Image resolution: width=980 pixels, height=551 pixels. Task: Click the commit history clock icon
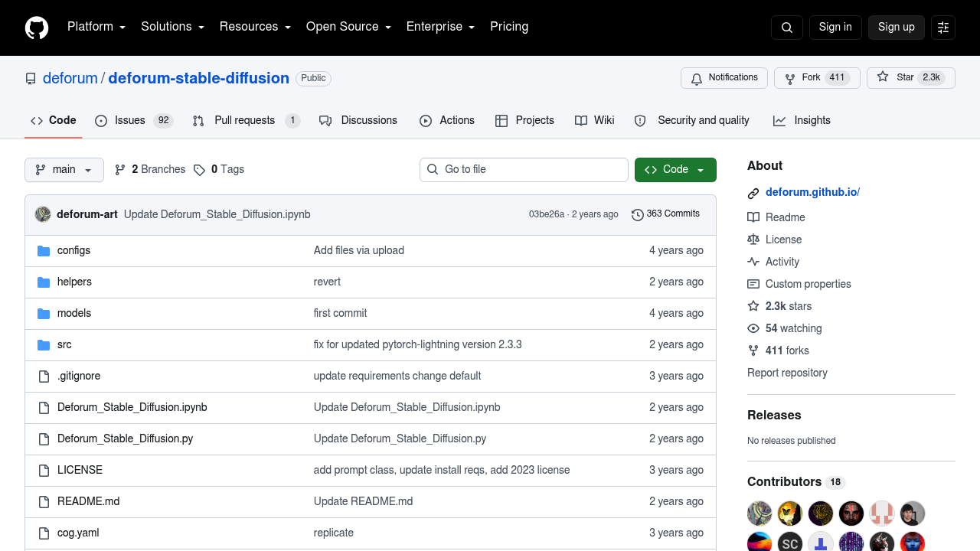637,214
